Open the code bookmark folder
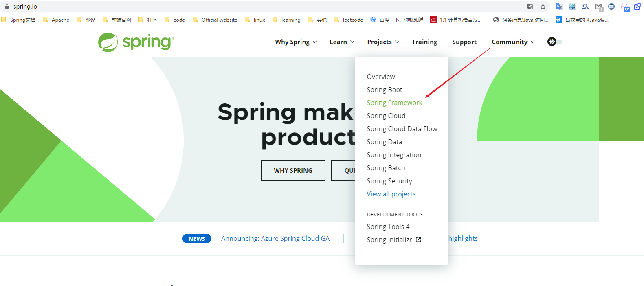The width and height of the screenshot is (644, 286). 175,20
